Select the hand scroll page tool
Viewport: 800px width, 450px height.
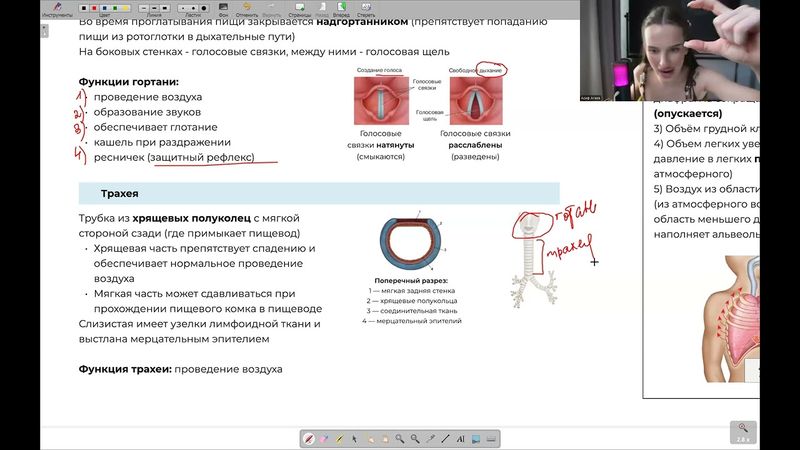click(x=385, y=439)
